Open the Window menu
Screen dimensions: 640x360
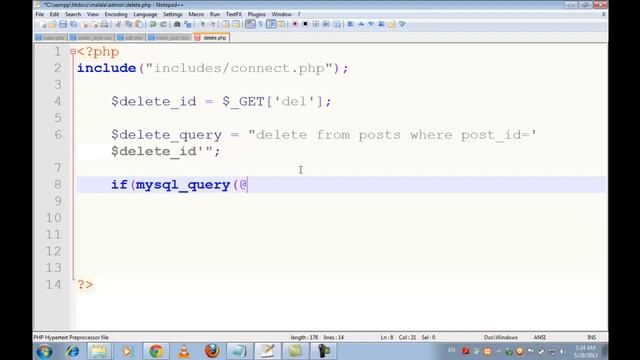pyautogui.click(x=282, y=14)
